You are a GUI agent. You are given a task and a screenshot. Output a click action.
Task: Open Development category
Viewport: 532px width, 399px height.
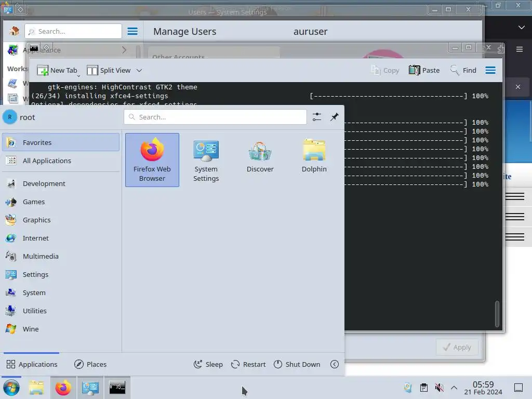pos(61,183)
